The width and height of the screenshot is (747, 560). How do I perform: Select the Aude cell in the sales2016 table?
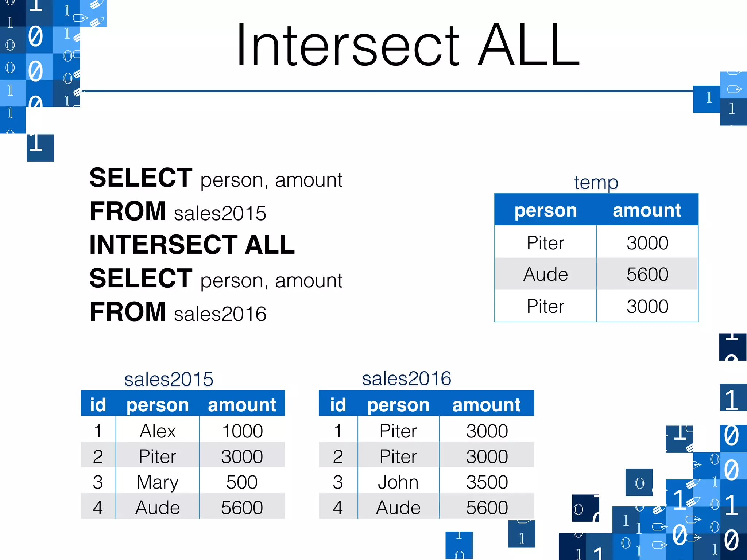(x=398, y=507)
